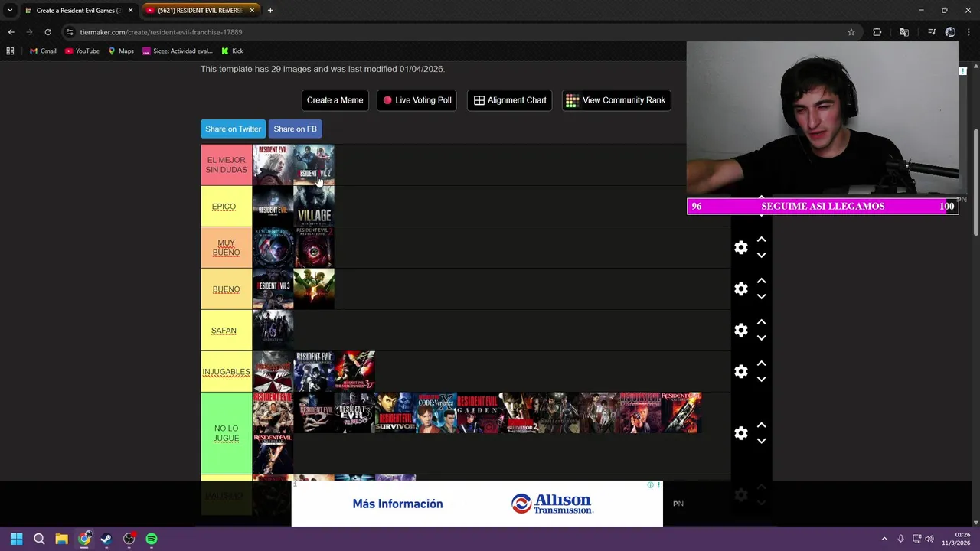The height and width of the screenshot is (551, 980).
Task: Select Resident Evil 2 remake cover in top tier
Action: point(314,165)
